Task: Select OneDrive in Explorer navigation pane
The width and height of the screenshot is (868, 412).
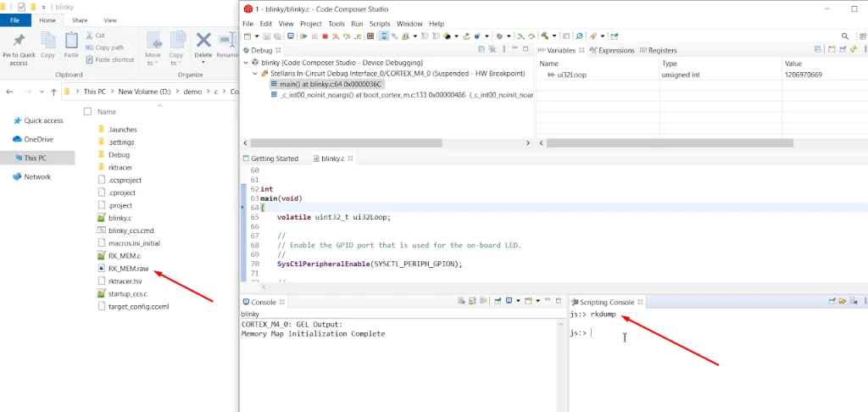Action: click(x=33, y=140)
